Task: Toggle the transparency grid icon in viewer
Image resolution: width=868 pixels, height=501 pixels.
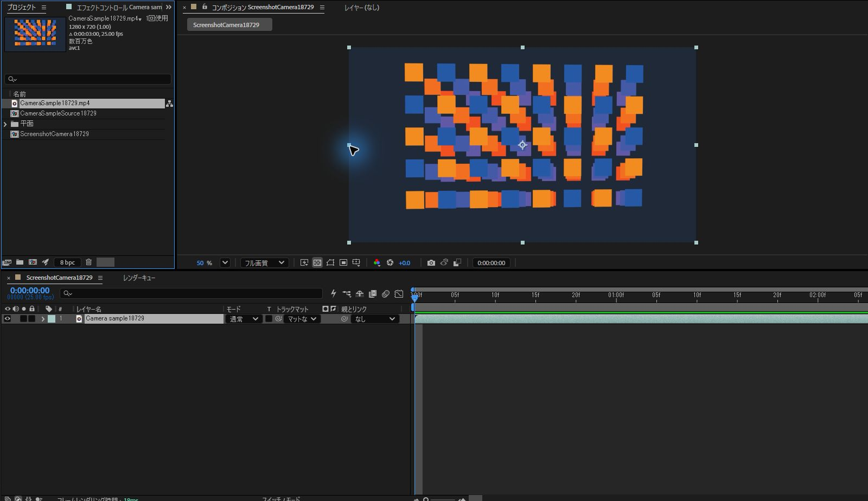Action: (317, 262)
